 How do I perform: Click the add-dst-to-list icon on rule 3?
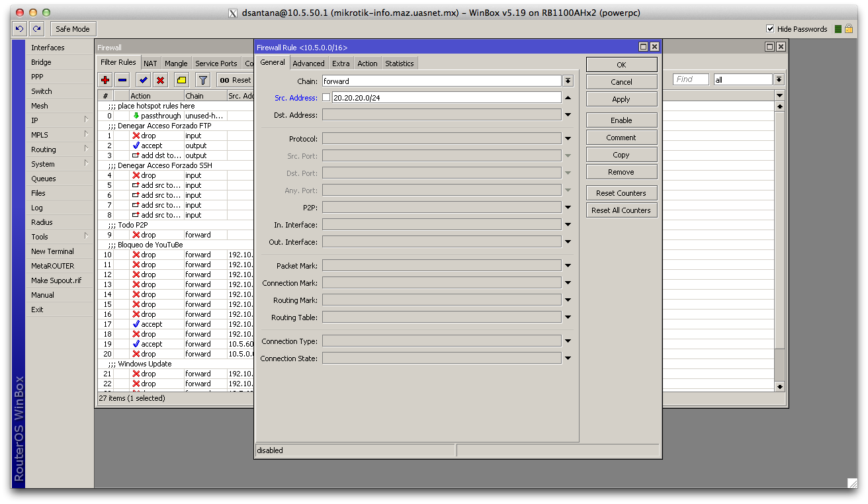(136, 155)
